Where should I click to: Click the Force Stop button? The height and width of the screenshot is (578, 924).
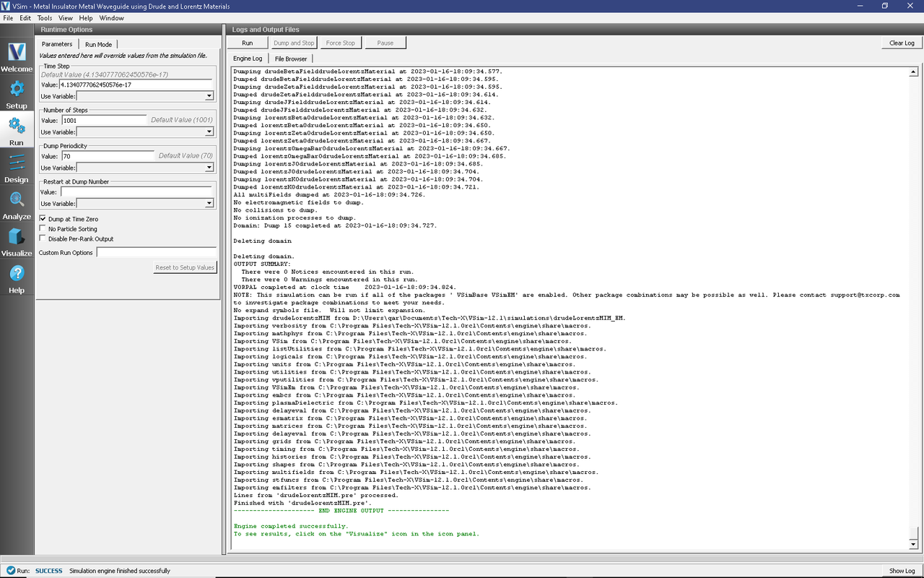pos(341,43)
